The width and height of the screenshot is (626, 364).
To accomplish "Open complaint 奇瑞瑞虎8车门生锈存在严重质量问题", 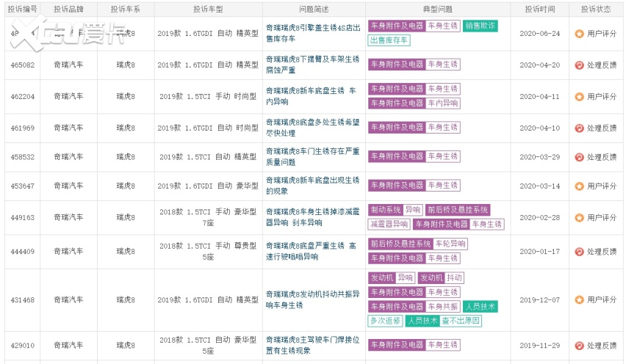I will pos(313,157).
